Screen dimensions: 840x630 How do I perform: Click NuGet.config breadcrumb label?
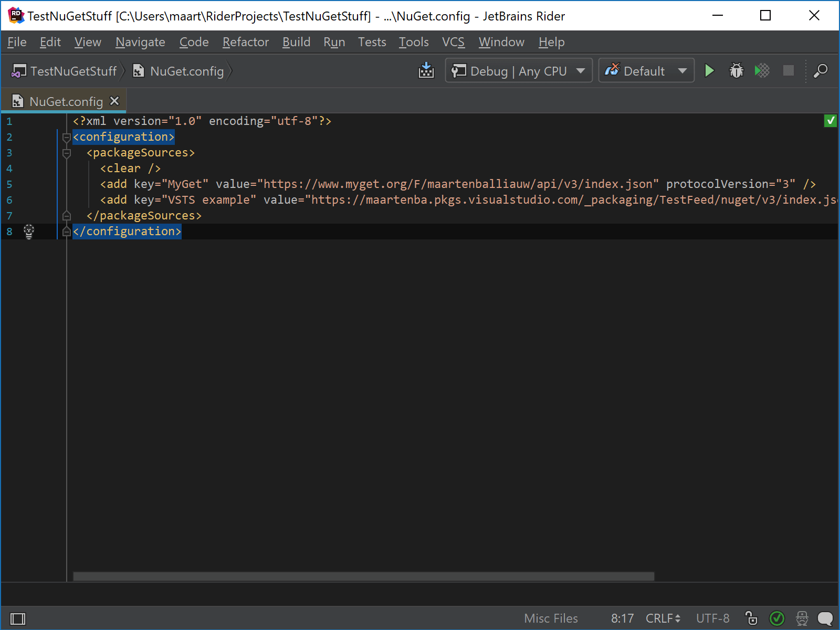click(187, 71)
